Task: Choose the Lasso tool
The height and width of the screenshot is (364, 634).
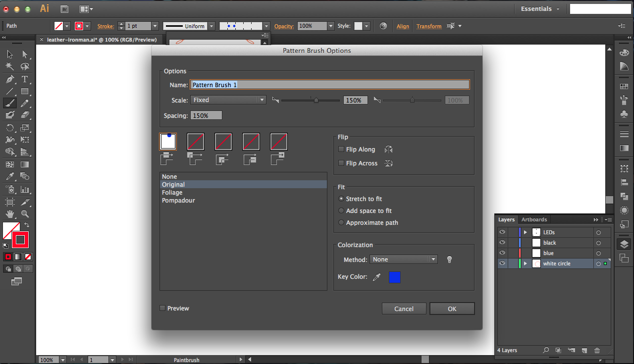Action: tap(25, 66)
